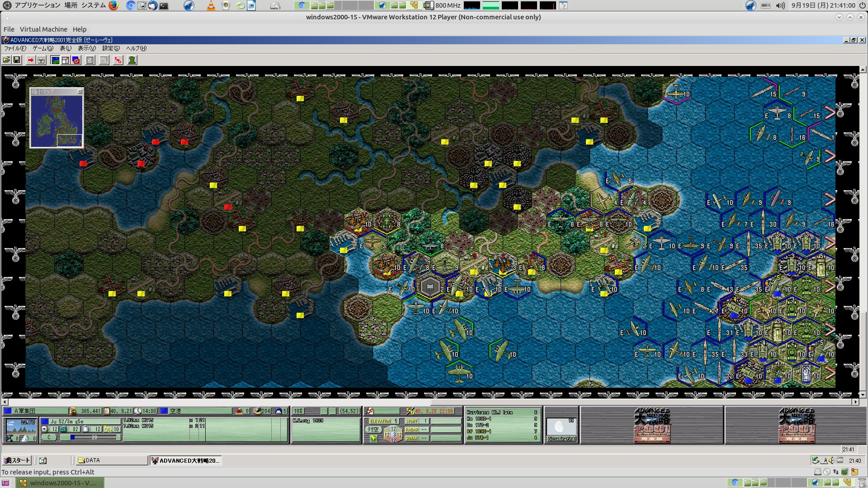The height and width of the screenshot is (488, 868).
Task: Click the hexagonal defense value diagram
Action: point(393,434)
